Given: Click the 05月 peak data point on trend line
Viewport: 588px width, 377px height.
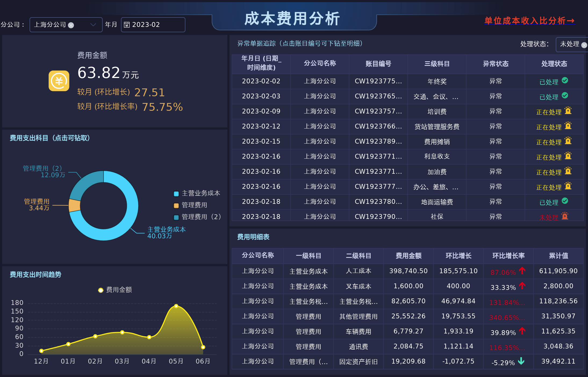Looking at the screenshot, I should [x=176, y=306].
